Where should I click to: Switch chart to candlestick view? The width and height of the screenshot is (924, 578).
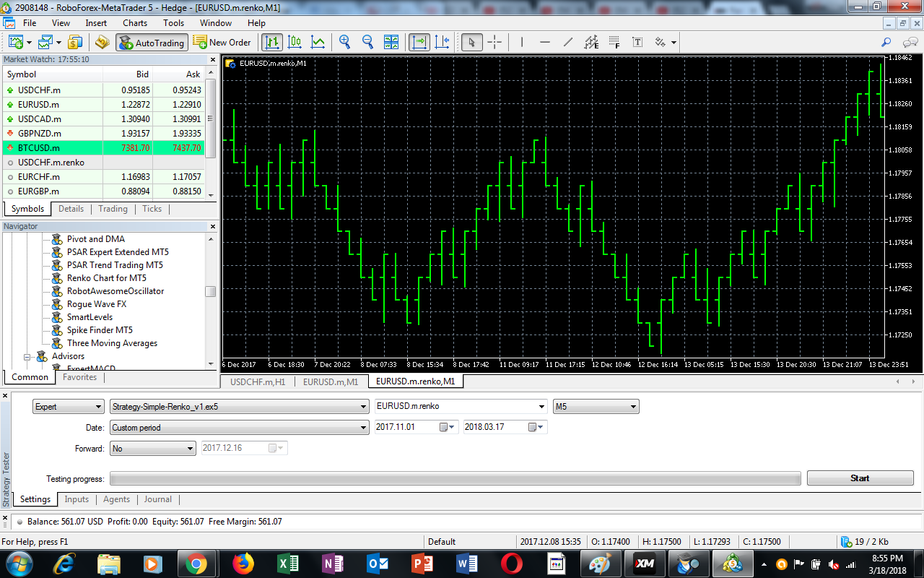(x=295, y=43)
